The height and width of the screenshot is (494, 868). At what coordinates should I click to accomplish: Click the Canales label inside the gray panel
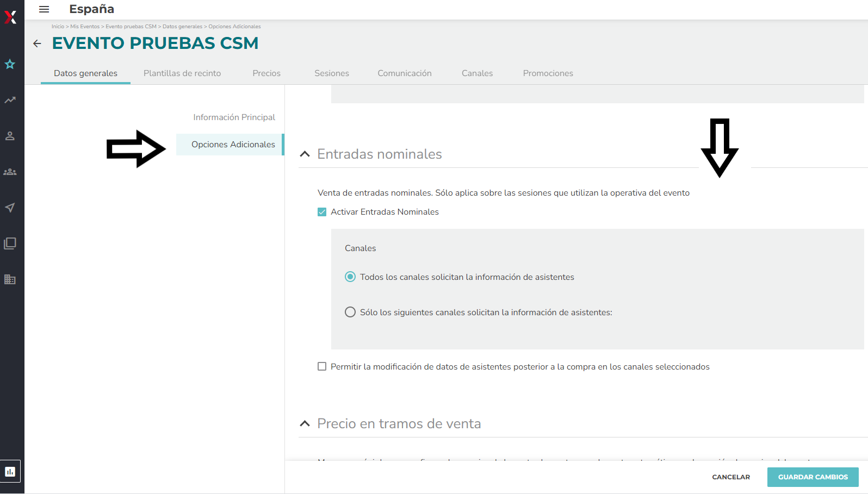tap(360, 248)
